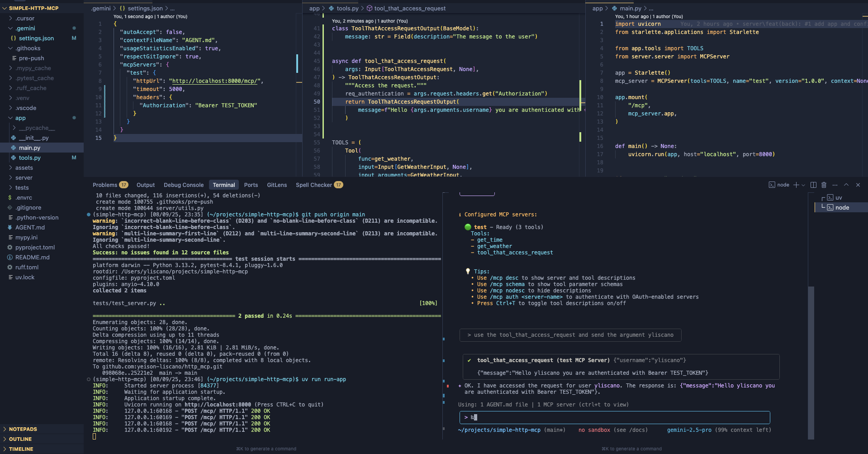This screenshot has width=868, height=454.
Task: Collapse the app folder
Action: [x=20, y=118]
